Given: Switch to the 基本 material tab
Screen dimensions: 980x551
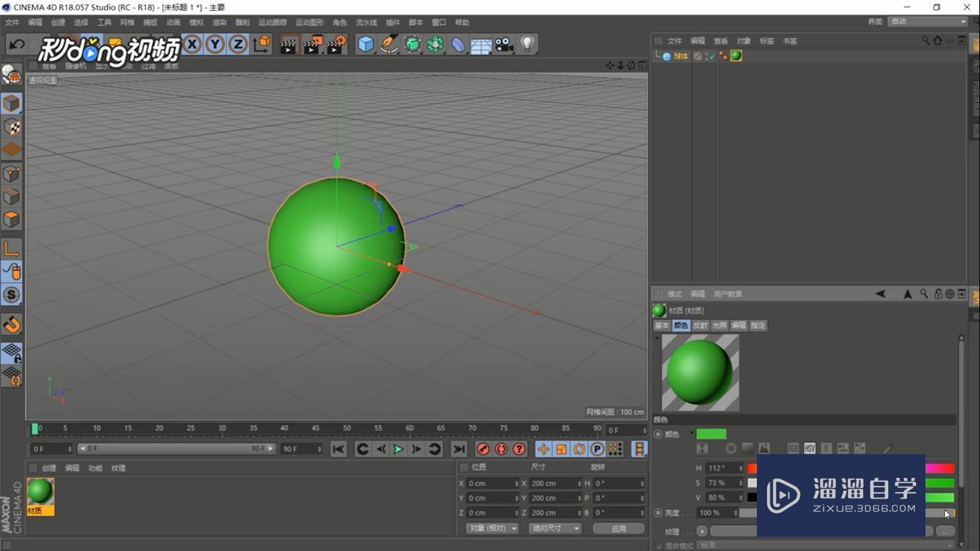Looking at the screenshot, I should pyautogui.click(x=661, y=326).
